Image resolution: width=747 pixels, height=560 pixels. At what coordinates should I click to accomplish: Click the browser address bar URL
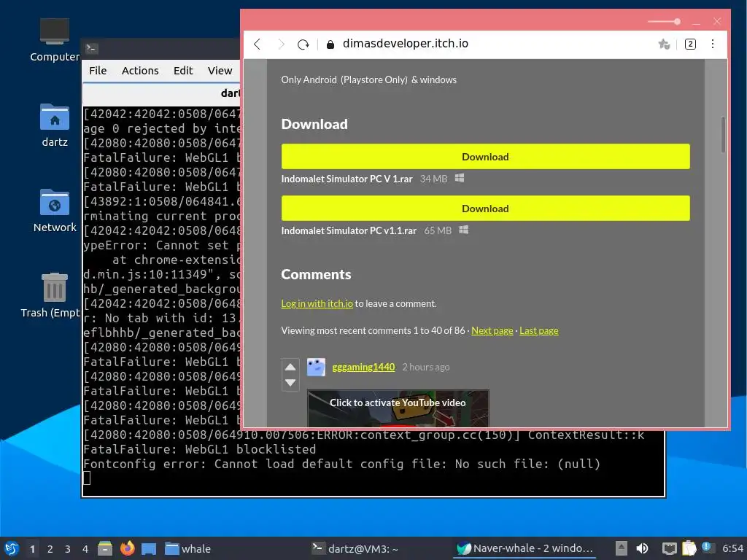pyautogui.click(x=406, y=44)
